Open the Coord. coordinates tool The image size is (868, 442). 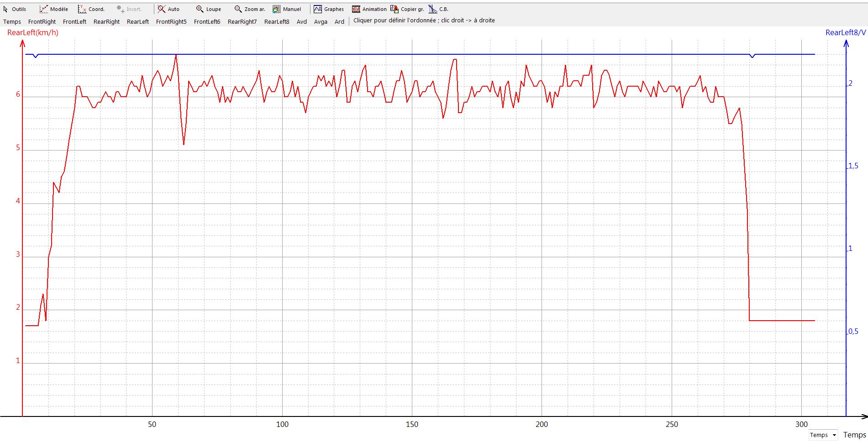(x=91, y=9)
